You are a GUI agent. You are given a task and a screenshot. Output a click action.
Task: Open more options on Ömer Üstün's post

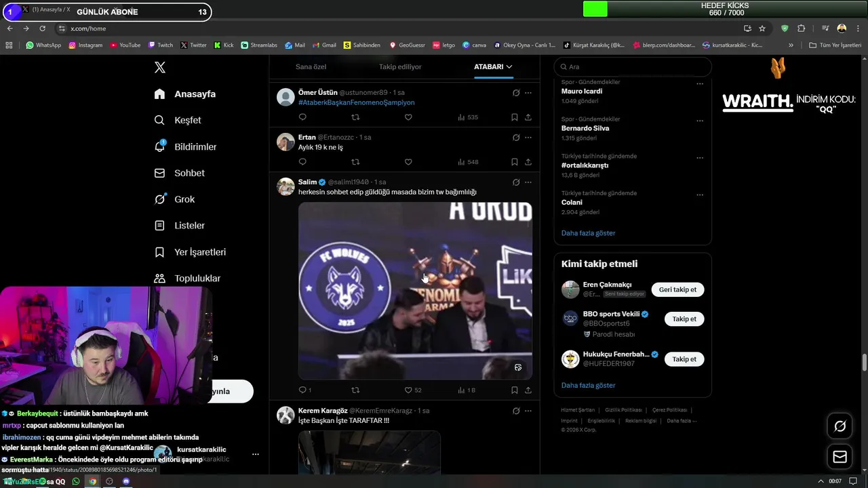tap(528, 93)
